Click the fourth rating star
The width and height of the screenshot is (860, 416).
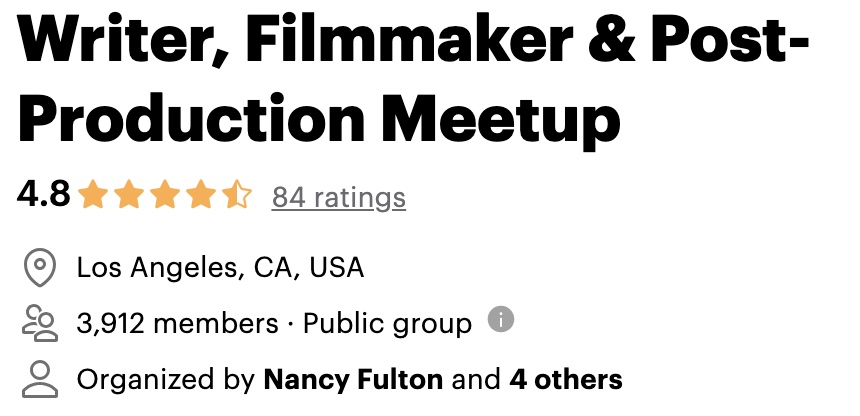click(x=201, y=195)
